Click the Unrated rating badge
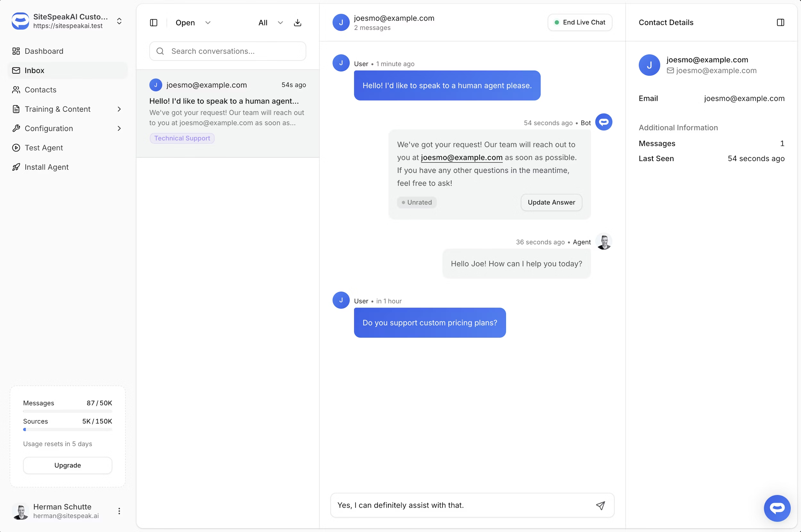The image size is (801, 532). [x=417, y=202]
